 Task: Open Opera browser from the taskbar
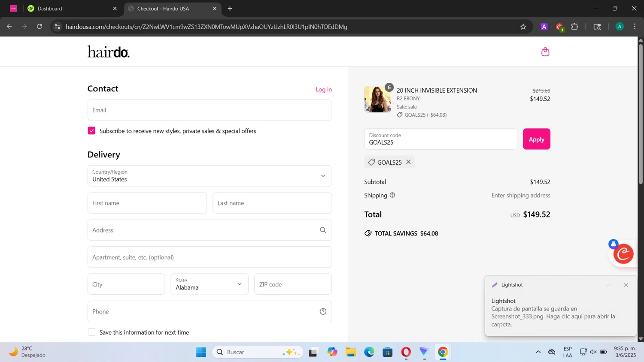click(x=406, y=352)
